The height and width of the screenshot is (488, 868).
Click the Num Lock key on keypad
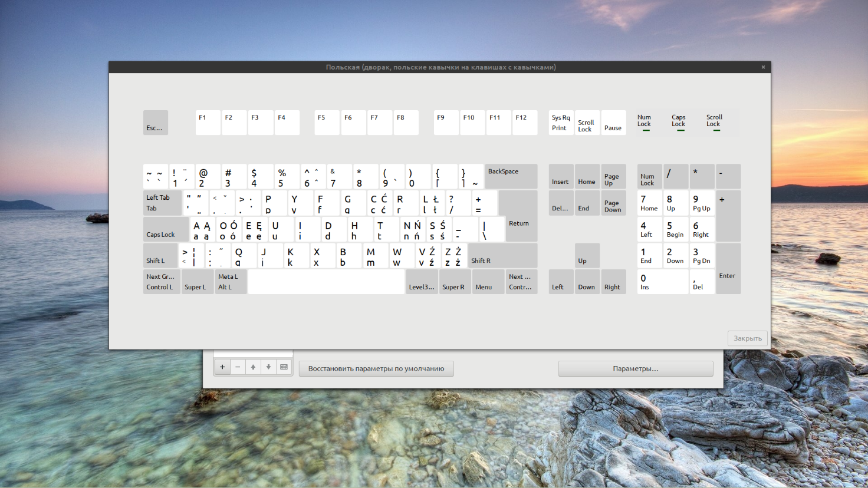coord(649,176)
